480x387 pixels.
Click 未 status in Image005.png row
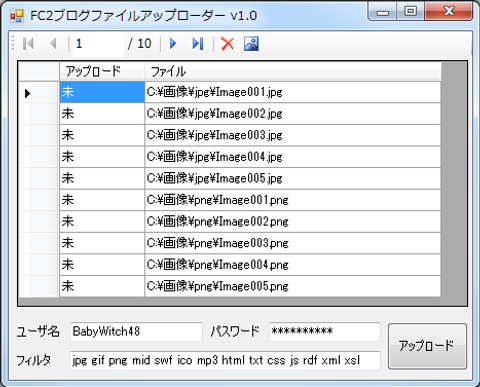pos(102,286)
